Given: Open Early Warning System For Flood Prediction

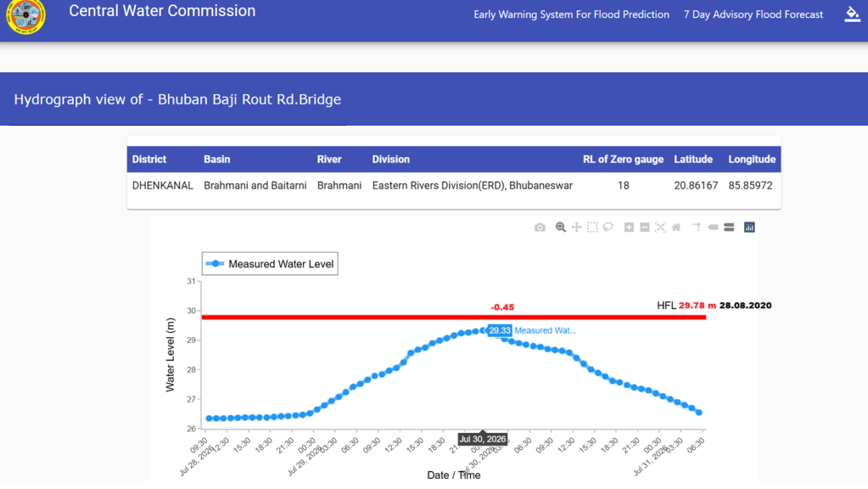Looking at the screenshot, I should coord(571,15).
